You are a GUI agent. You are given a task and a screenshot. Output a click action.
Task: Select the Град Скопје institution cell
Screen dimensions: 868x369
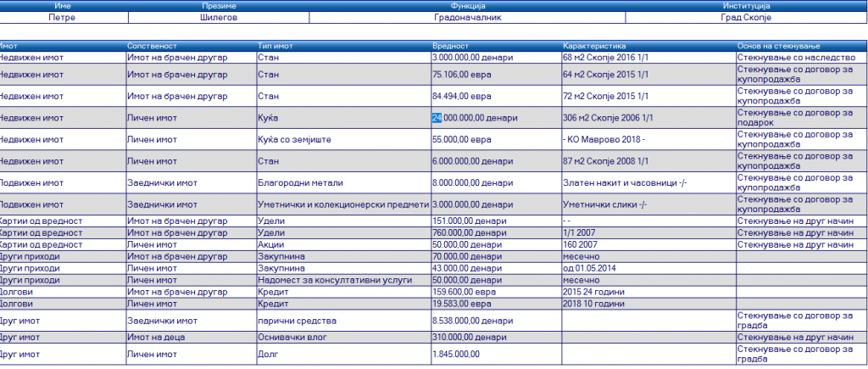pyautogui.click(x=747, y=17)
